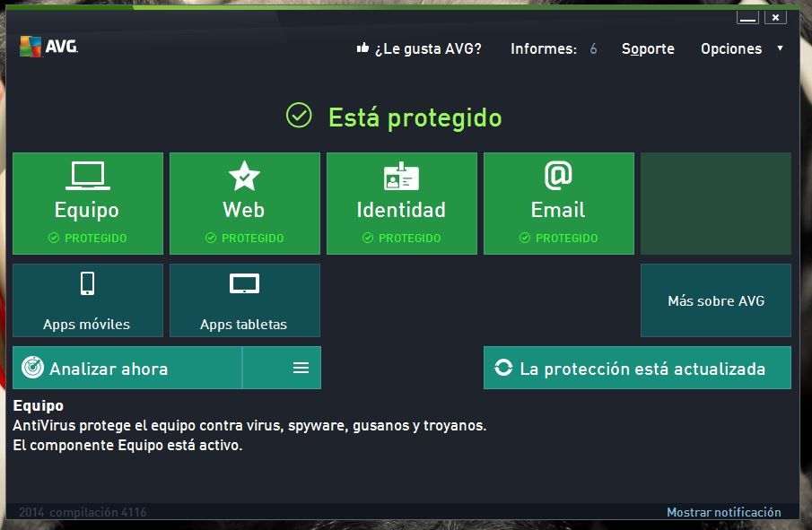Open the Soporte menu
812x530 pixels.
coord(648,48)
